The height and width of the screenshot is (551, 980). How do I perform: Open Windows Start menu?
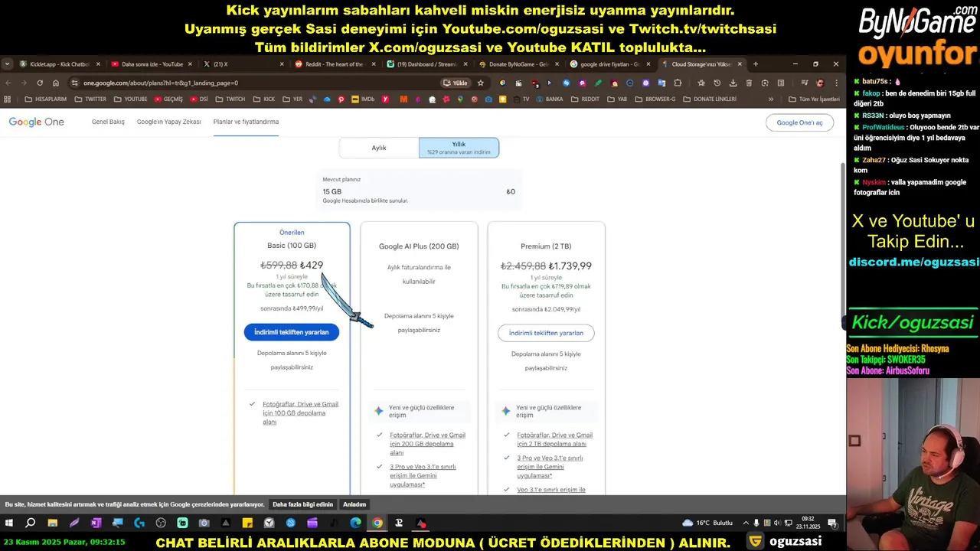coord(9,523)
